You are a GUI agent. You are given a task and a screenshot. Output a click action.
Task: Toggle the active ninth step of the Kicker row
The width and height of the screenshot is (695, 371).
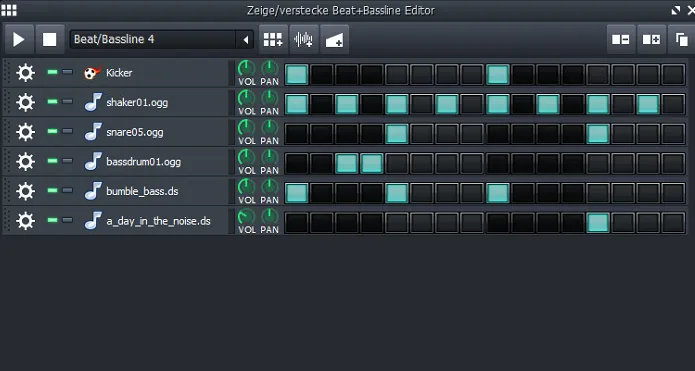[497, 74]
